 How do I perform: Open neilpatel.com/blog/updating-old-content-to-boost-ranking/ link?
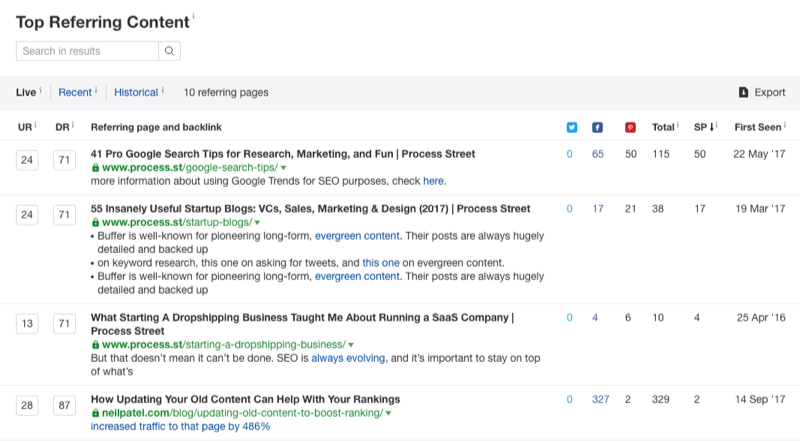(x=242, y=413)
